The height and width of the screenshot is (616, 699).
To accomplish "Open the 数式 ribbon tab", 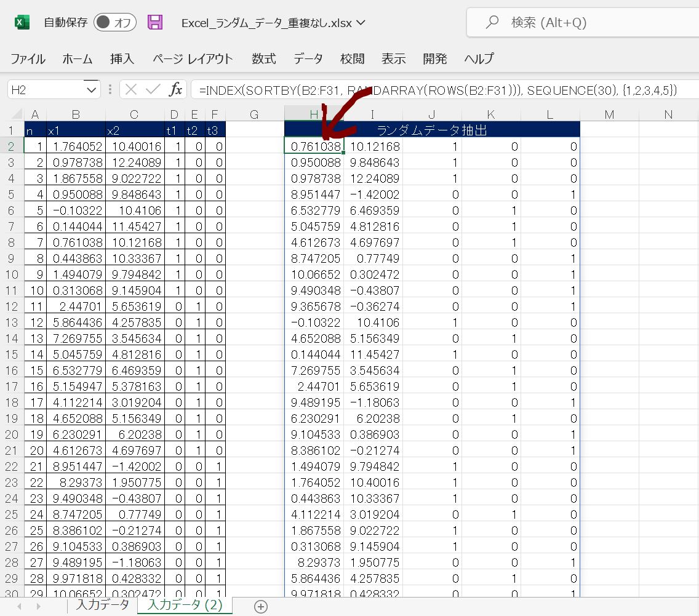I will (x=264, y=58).
